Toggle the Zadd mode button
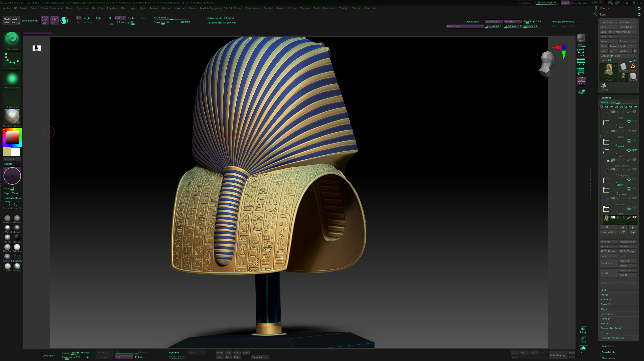Image resolution: width=644 pixels, height=361 pixels. (120, 18)
